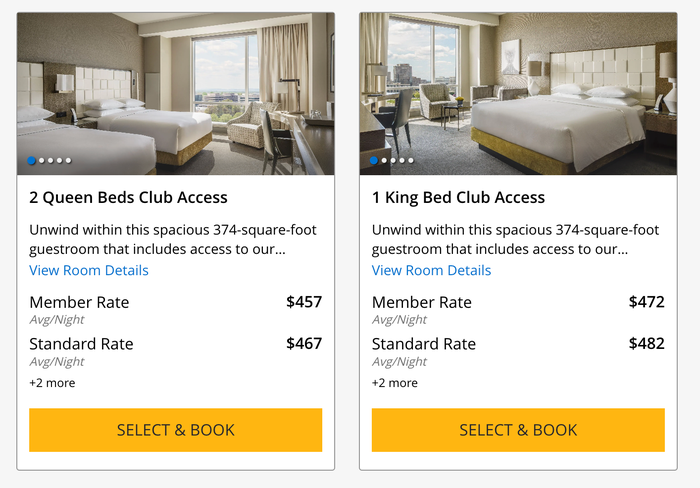Select first blue dot on King Bed carousel
Screen dimensions: 700x488
click(374, 160)
